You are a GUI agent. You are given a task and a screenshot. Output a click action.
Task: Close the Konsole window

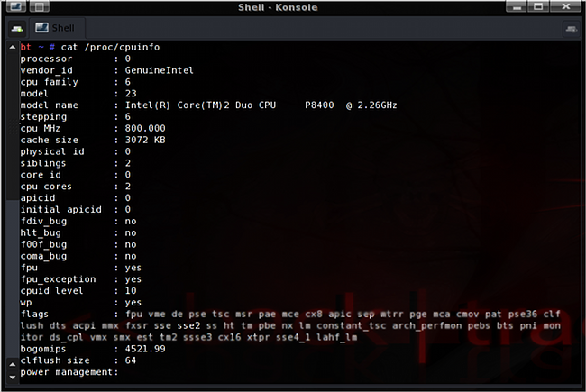coord(565,6)
